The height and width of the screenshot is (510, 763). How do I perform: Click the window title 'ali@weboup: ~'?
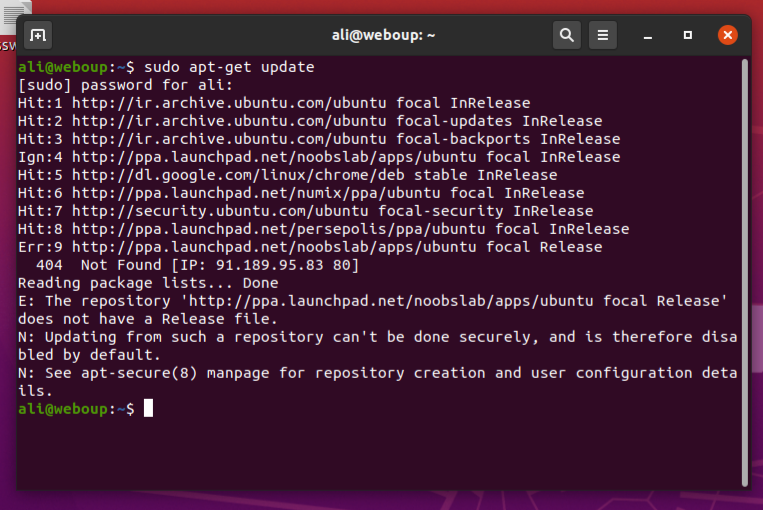coord(383,35)
